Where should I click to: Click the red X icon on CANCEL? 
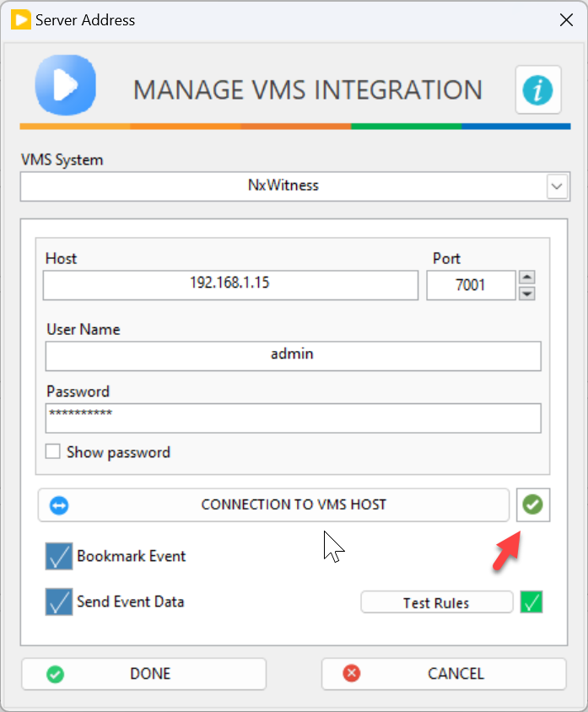click(x=352, y=673)
